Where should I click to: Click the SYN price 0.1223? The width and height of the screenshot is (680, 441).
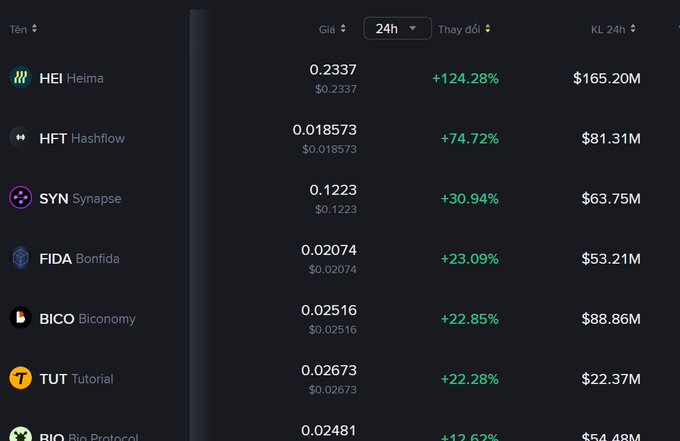pos(333,189)
